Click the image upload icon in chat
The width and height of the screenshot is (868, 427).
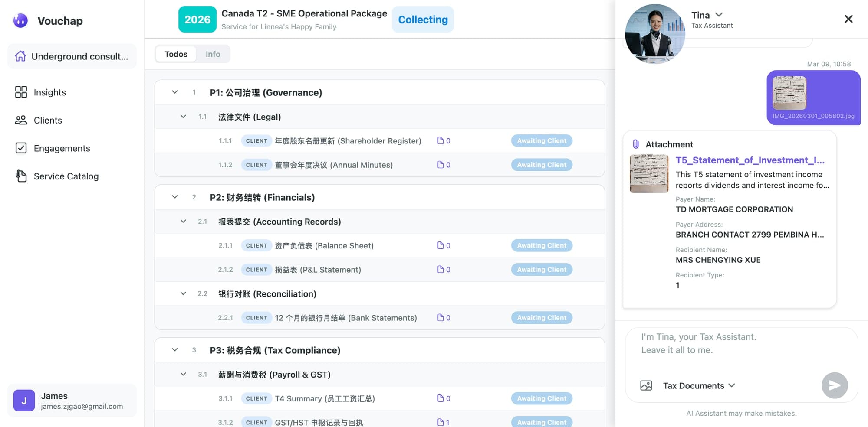coord(646,385)
